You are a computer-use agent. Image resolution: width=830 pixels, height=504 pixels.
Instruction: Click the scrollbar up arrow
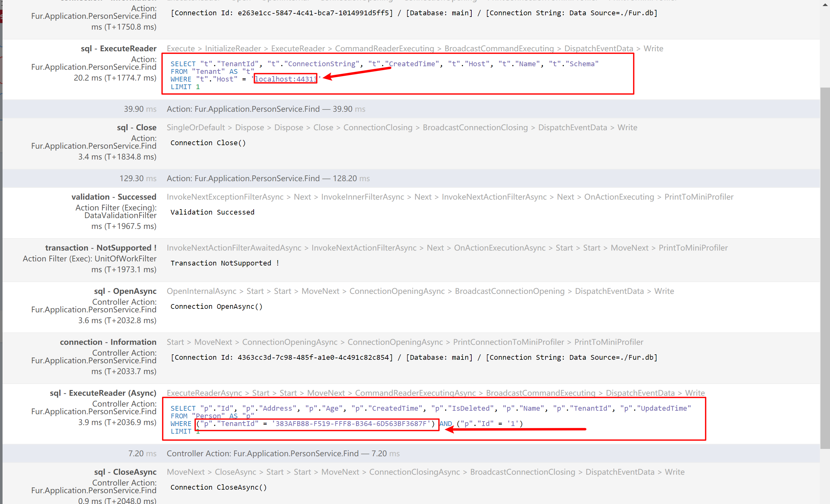click(825, 4)
